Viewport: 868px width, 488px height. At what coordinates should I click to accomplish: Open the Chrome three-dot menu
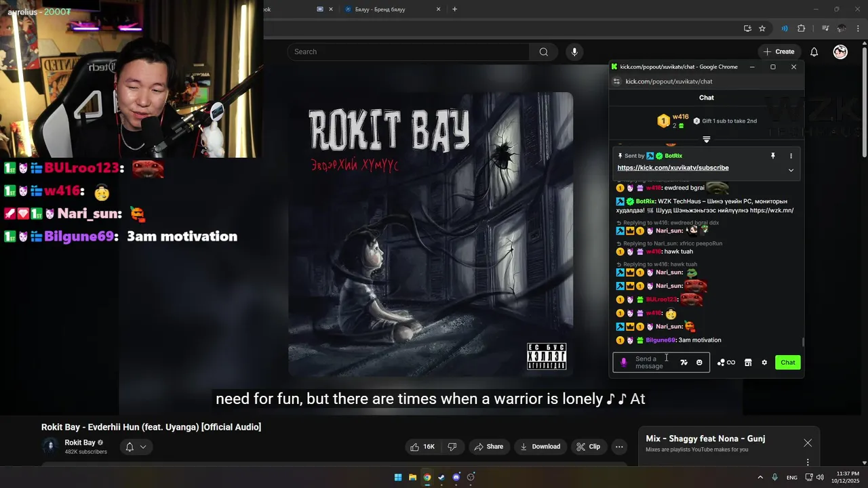point(858,28)
